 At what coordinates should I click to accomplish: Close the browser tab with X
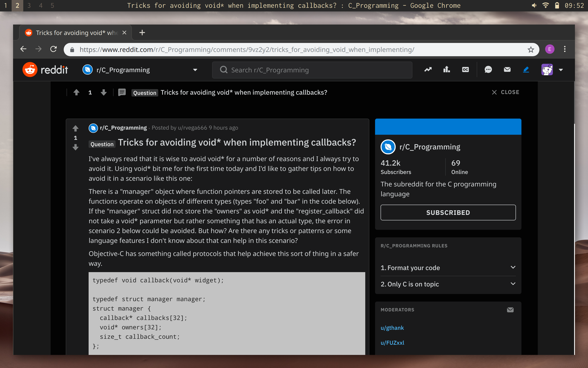124,33
